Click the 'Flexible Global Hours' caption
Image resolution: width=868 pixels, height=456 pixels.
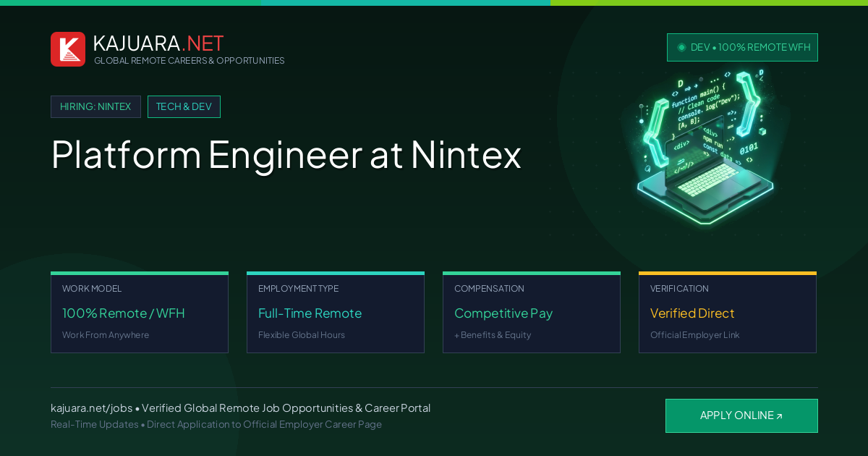click(x=302, y=335)
